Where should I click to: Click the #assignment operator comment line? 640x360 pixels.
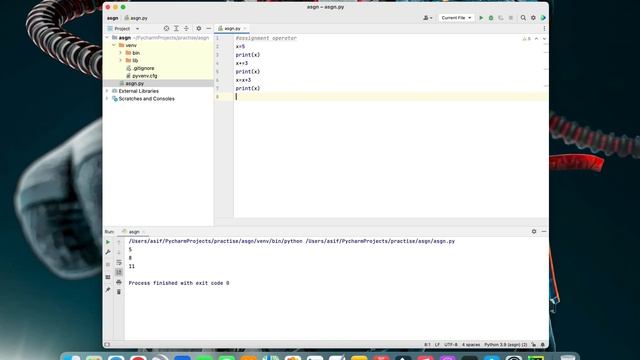pyautogui.click(x=266, y=38)
